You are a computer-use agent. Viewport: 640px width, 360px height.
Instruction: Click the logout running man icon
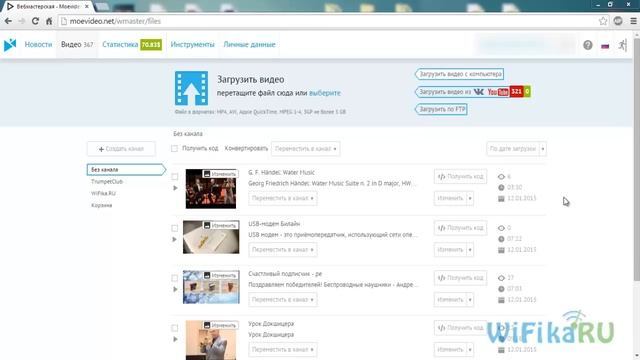click(x=622, y=45)
